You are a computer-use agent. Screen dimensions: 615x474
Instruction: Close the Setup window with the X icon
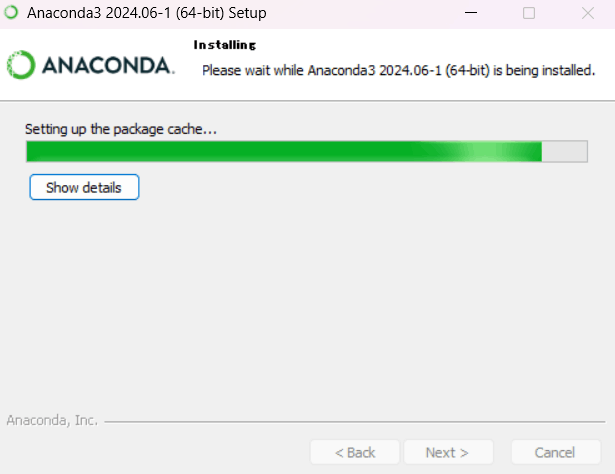[x=588, y=13]
